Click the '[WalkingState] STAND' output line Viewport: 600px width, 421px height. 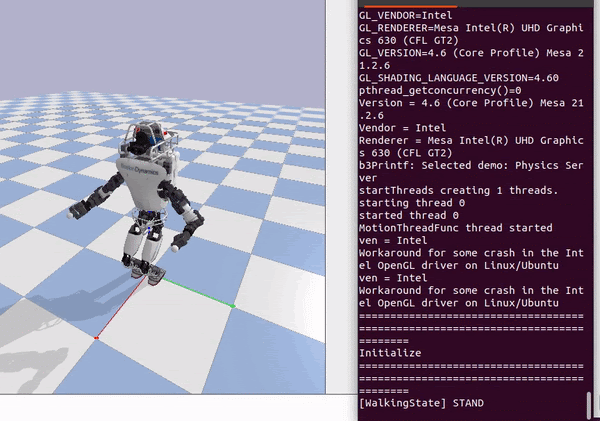(421, 403)
